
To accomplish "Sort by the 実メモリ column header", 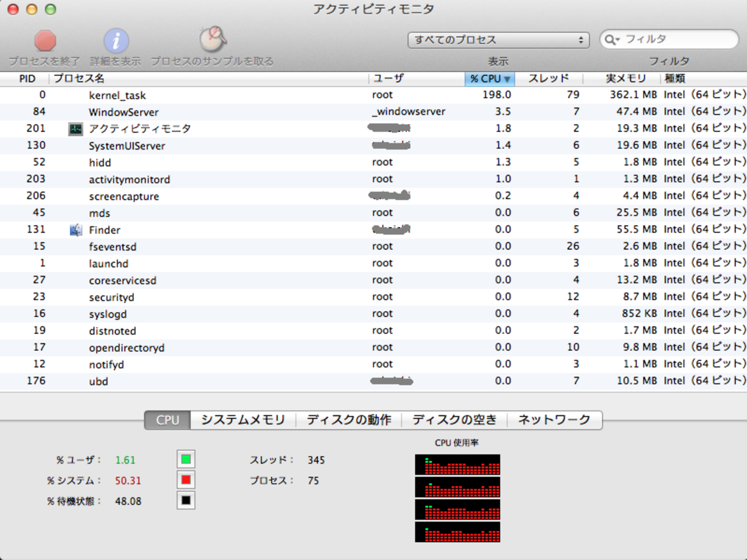I will point(622,79).
